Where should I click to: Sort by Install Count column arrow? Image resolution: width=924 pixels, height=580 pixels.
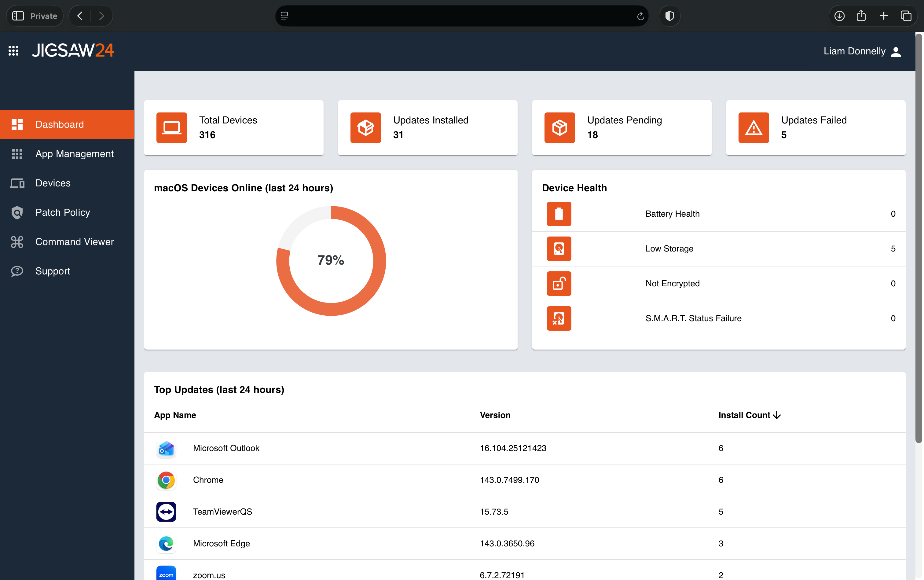[777, 415]
